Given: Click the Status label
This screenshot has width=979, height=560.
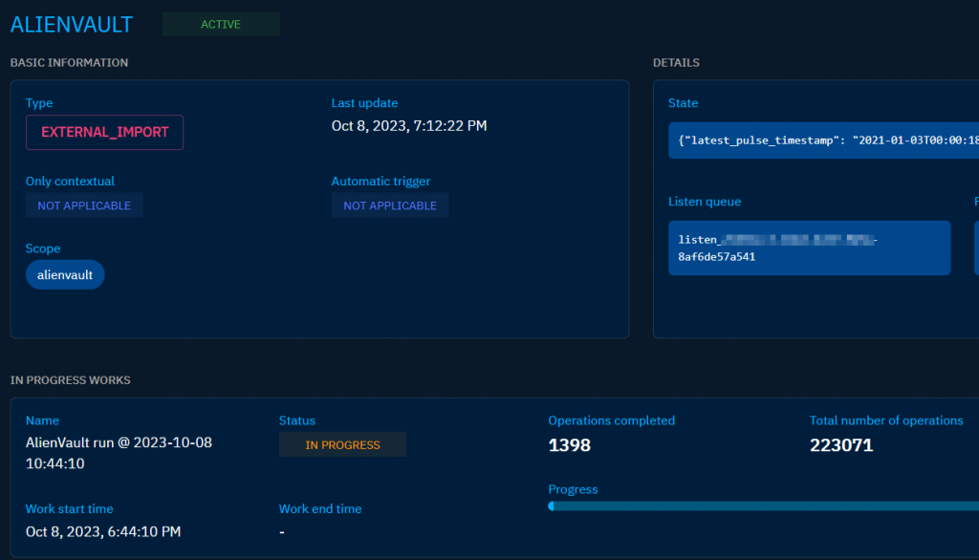Looking at the screenshot, I should [x=296, y=420].
